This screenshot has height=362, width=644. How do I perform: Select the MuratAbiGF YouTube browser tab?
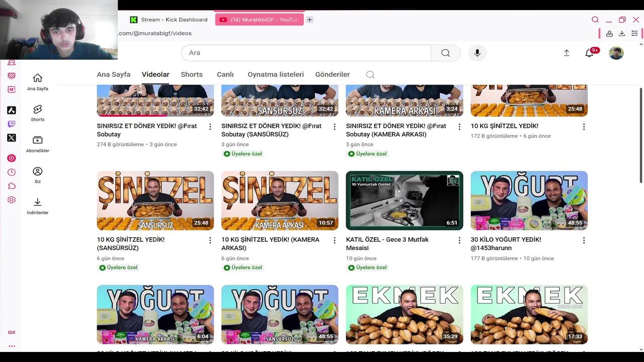[x=260, y=20]
